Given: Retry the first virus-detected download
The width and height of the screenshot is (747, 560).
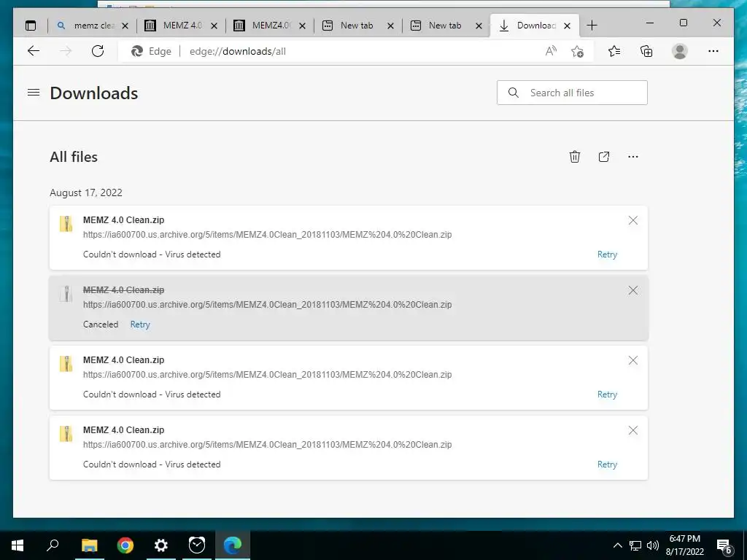Looking at the screenshot, I should pos(607,254).
